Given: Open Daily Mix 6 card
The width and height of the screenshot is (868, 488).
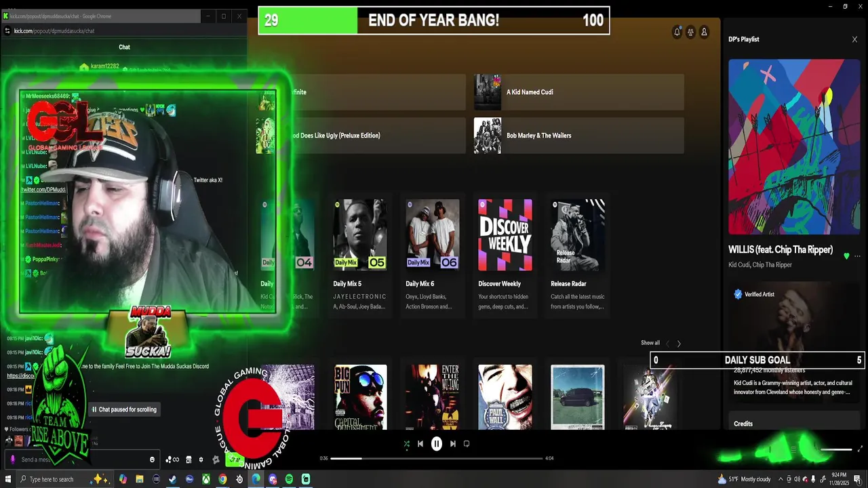Looking at the screenshot, I should click(x=433, y=256).
